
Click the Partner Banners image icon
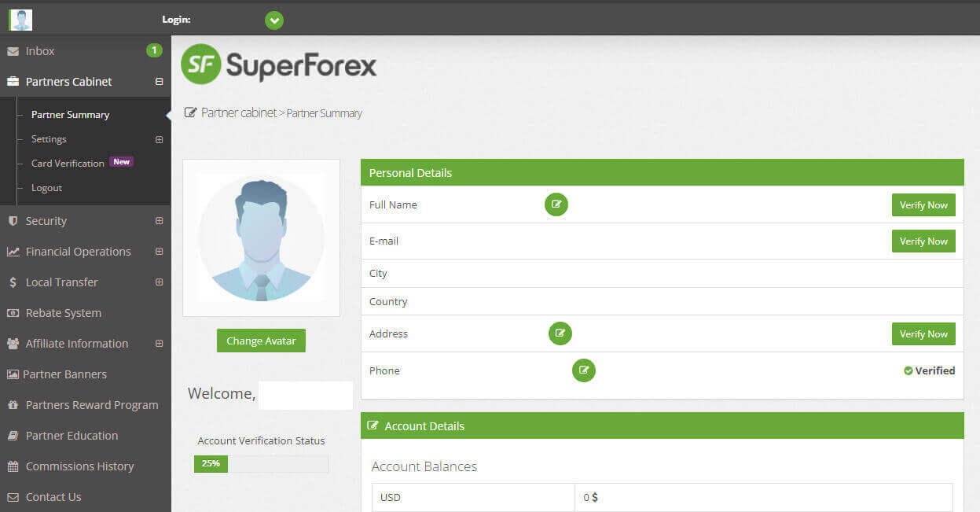[13, 374]
